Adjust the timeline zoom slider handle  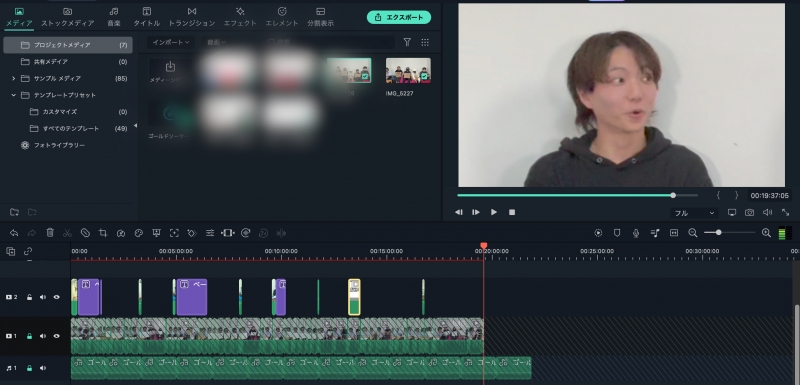[718, 233]
